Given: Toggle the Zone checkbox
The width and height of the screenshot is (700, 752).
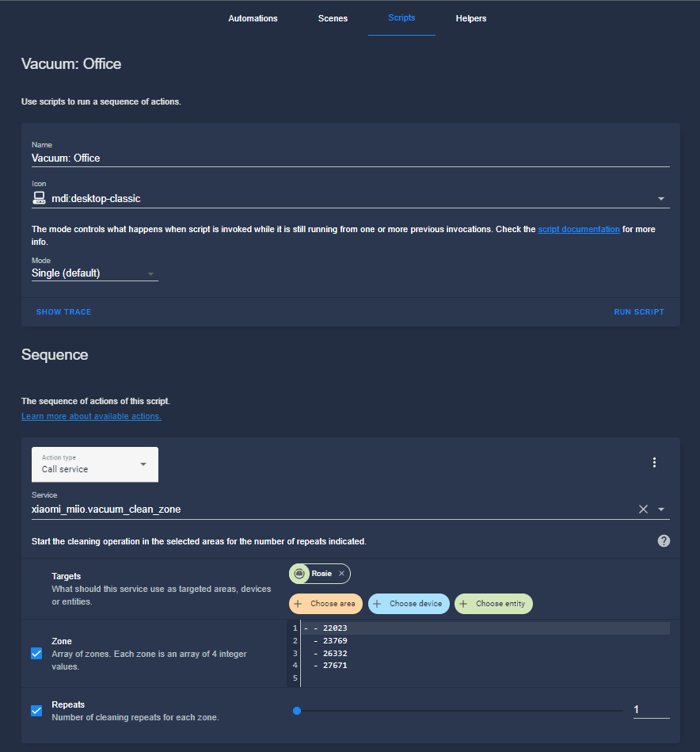Looking at the screenshot, I should (x=36, y=653).
